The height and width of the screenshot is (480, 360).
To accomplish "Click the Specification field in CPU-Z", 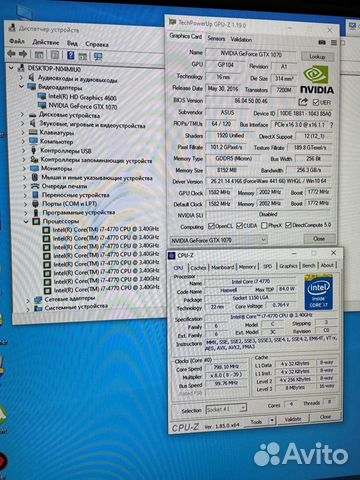I will point(271,315).
